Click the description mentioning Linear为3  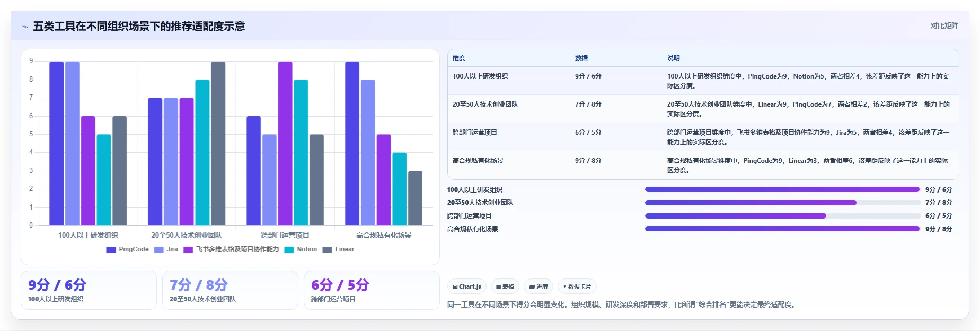(x=807, y=165)
